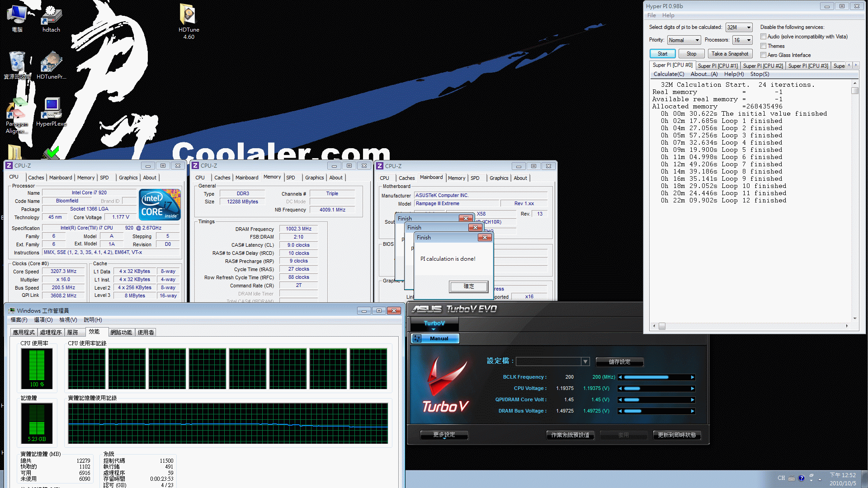Open the hdtach desktop shortcut

pyautogui.click(x=51, y=19)
